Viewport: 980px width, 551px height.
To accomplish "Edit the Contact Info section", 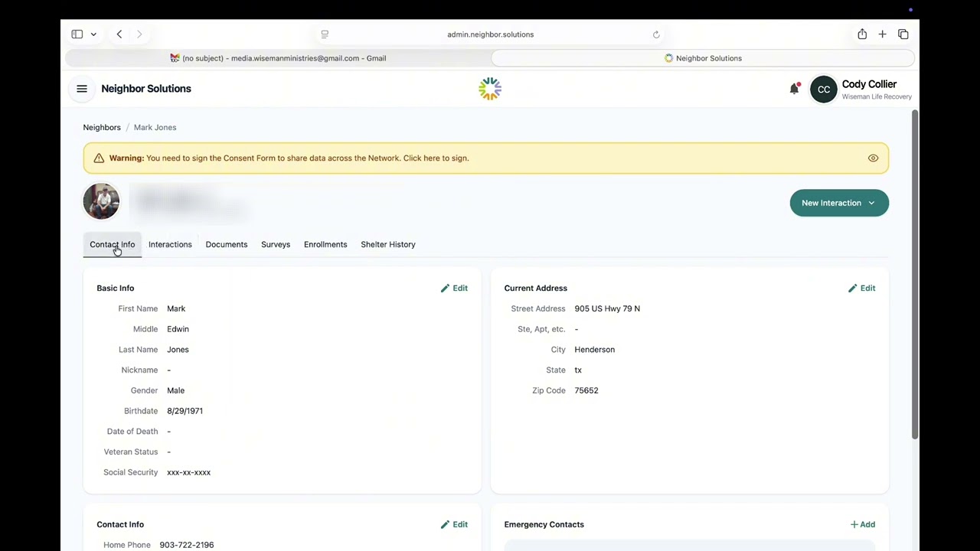I will click(454, 525).
